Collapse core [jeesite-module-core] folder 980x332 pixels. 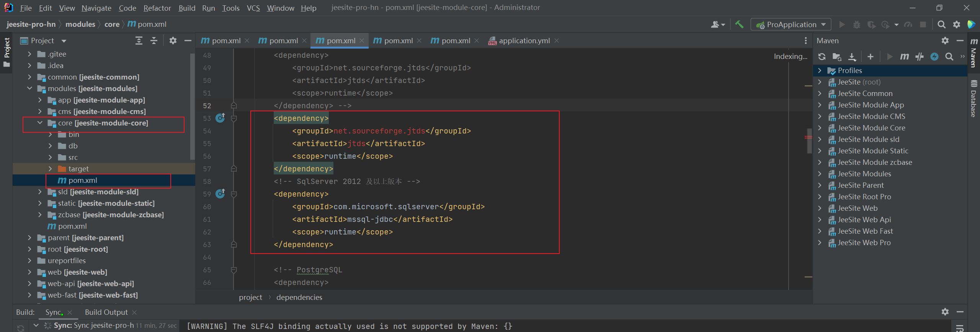click(40, 123)
